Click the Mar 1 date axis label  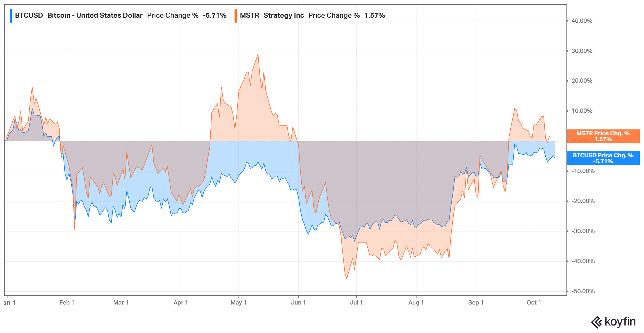point(121,302)
